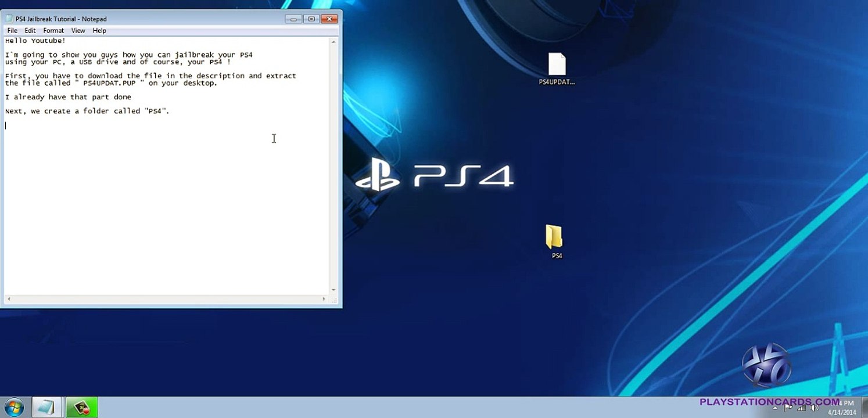The width and height of the screenshot is (868, 418).
Task: Open the File menu in Notepad
Action: pos(12,31)
